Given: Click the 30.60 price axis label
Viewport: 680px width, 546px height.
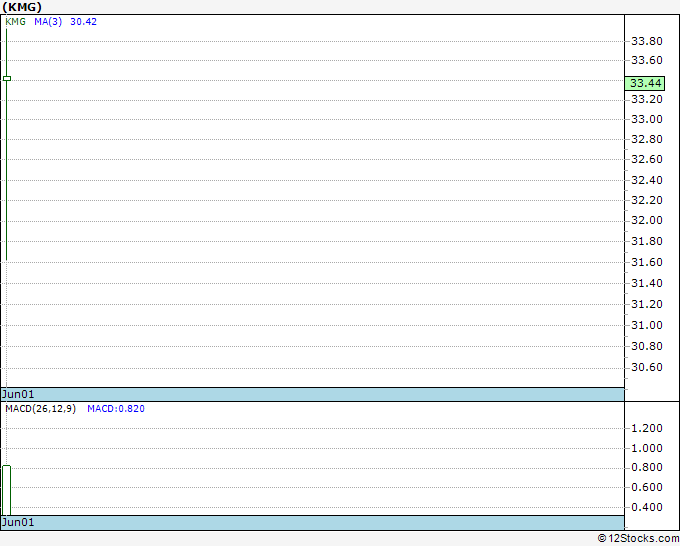Looking at the screenshot, I should point(647,367).
